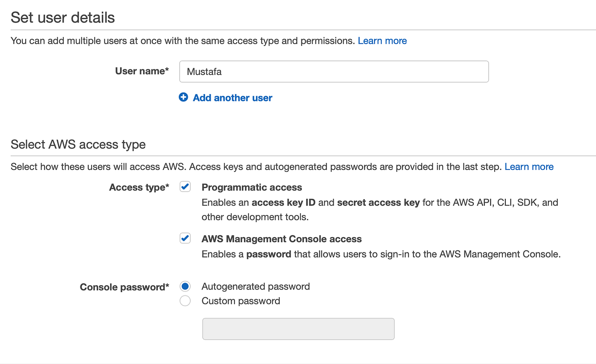Uncheck the AWS Management Console access checkbox
The height and width of the screenshot is (364, 596).
(x=185, y=238)
